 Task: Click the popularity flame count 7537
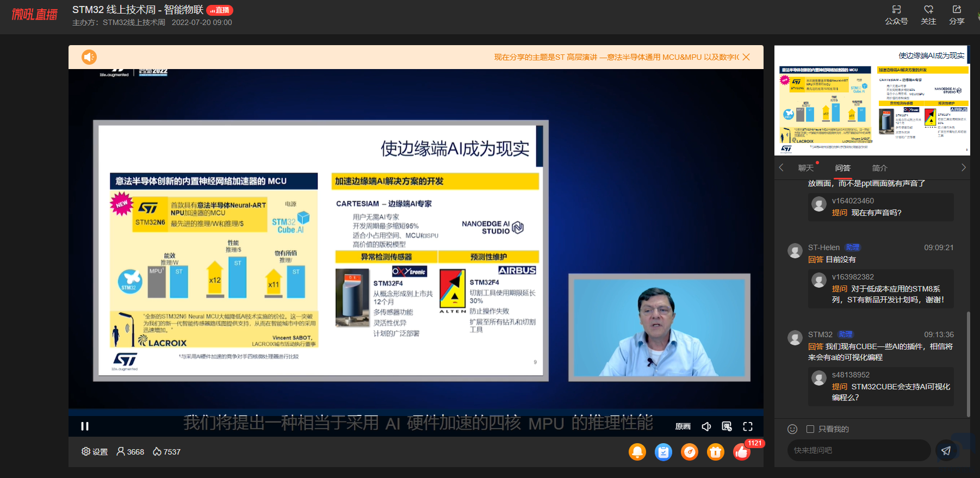pos(166,452)
